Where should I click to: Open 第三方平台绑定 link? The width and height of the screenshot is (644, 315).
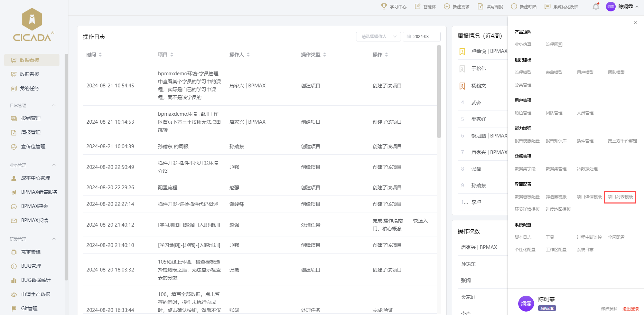pos(622,141)
